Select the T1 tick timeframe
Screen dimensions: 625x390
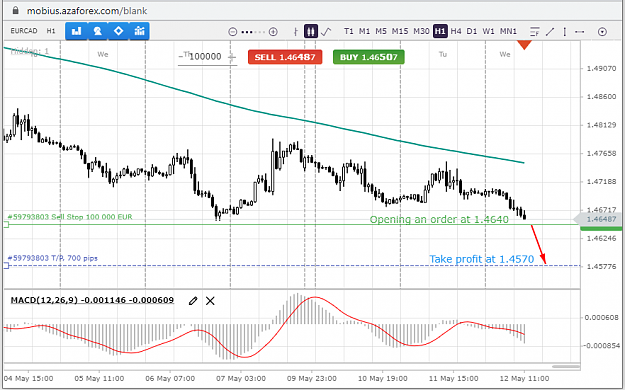click(348, 31)
